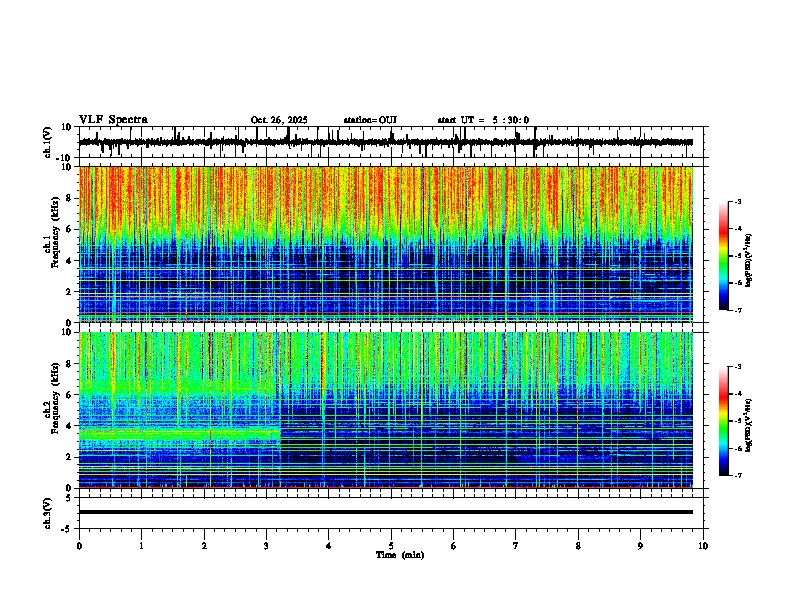Click the "6" kHz tick on ch.1 frequency axis
Viewport: 792px width, 612px height.
click(70, 230)
